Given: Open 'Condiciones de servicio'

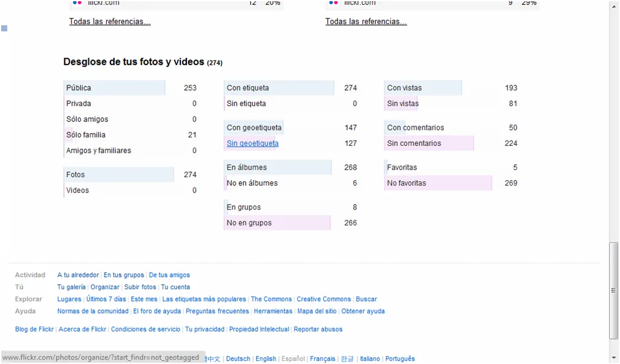Looking at the screenshot, I should pos(145,329).
